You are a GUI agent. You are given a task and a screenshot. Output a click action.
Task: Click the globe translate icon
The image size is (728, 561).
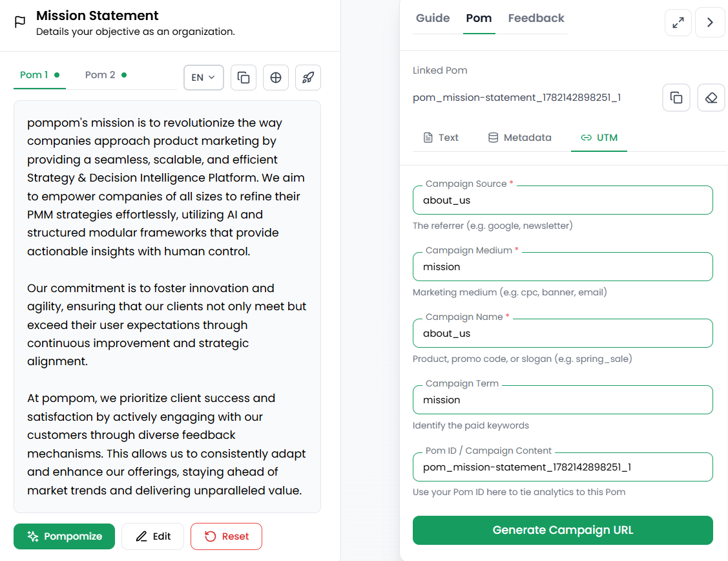point(276,78)
